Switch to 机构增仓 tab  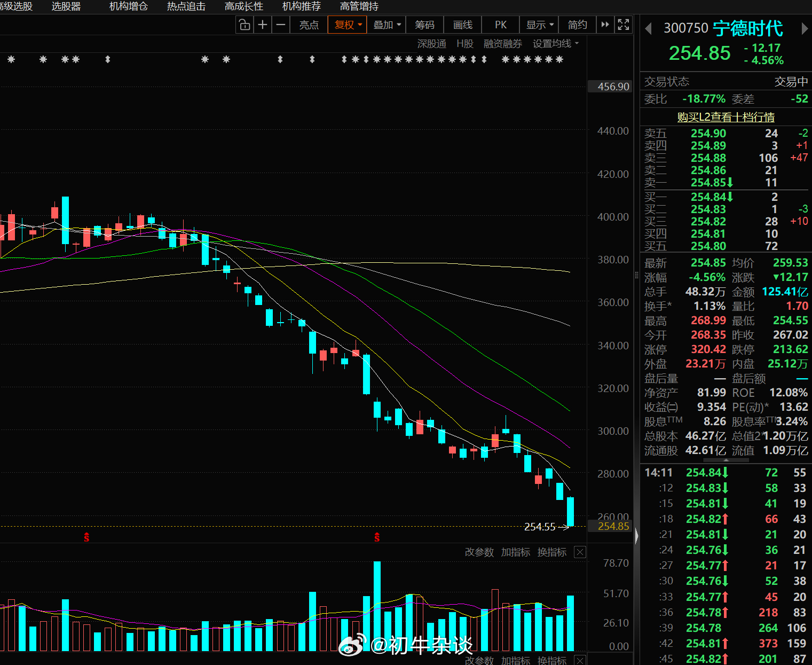tap(129, 6)
